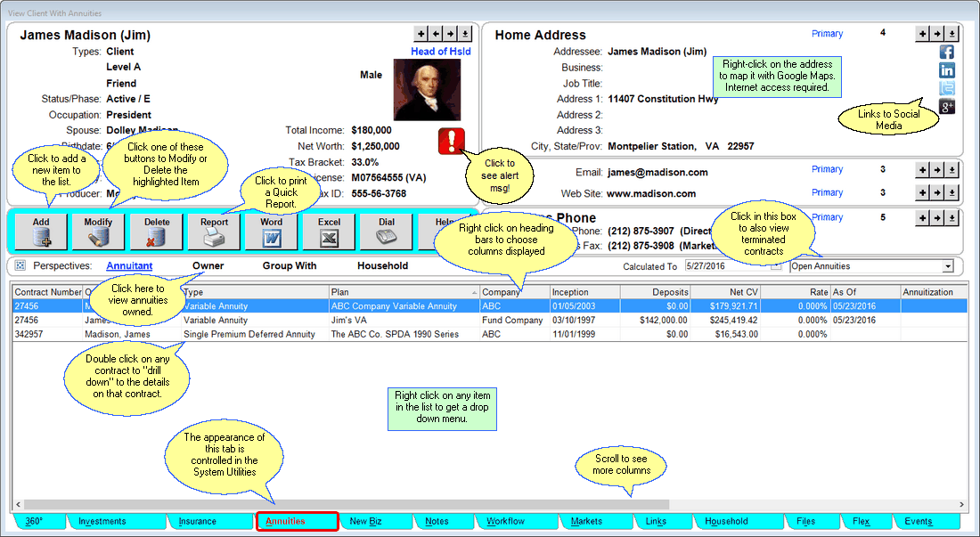Export the list to Excel
The height and width of the screenshot is (537, 980).
tap(329, 231)
